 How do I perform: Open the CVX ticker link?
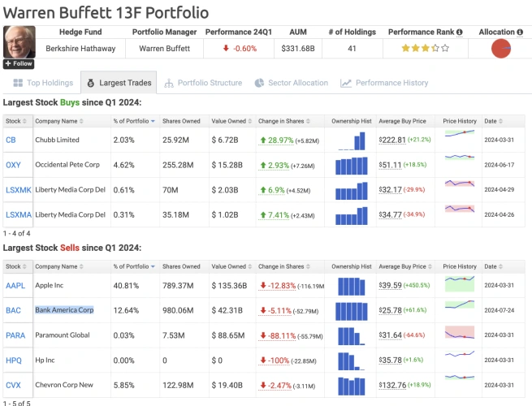click(13, 386)
